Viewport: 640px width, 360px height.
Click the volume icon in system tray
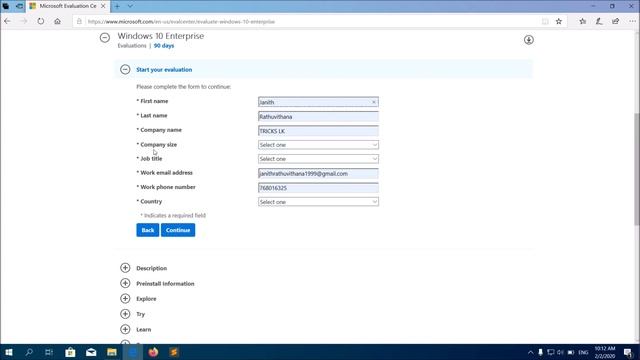[x=560, y=352]
